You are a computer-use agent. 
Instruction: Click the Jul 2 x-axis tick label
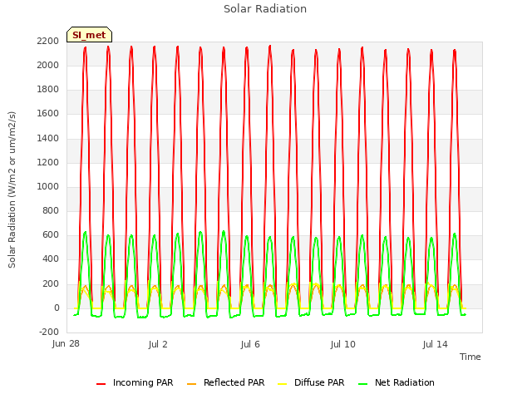click(x=158, y=344)
